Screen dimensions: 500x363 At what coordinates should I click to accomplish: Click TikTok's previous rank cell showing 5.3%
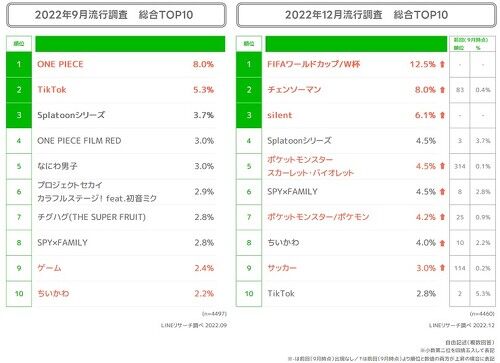(x=483, y=294)
